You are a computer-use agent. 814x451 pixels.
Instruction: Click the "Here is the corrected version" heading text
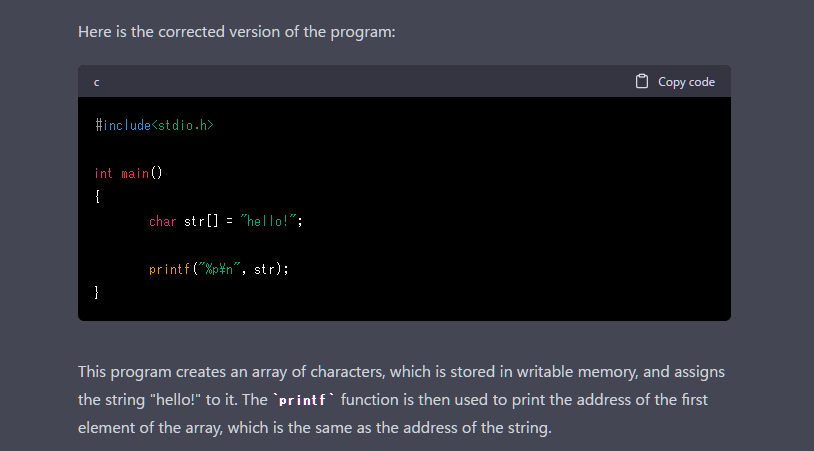click(x=237, y=32)
